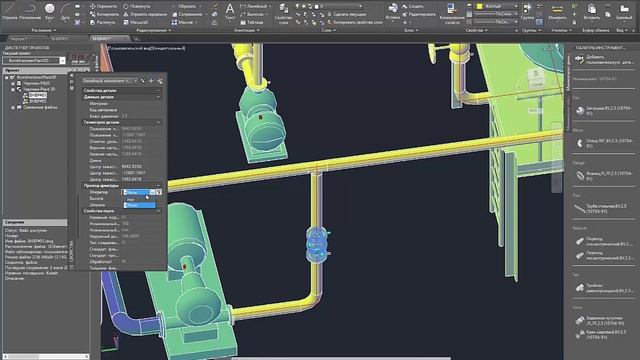
Task: Choose the highlighted option in Operator dropdown list
Action: pyautogui.click(x=139, y=205)
